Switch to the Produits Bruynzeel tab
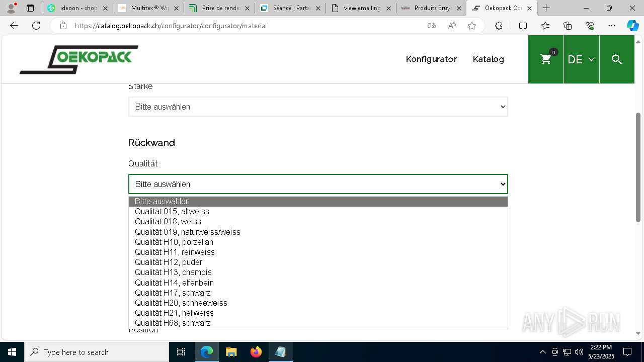The width and height of the screenshot is (644, 362). point(431,8)
